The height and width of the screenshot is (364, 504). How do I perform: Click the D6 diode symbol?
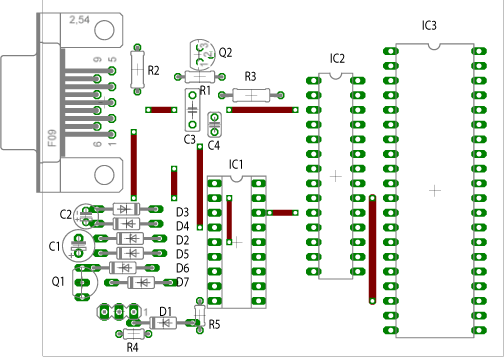coord(123,268)
